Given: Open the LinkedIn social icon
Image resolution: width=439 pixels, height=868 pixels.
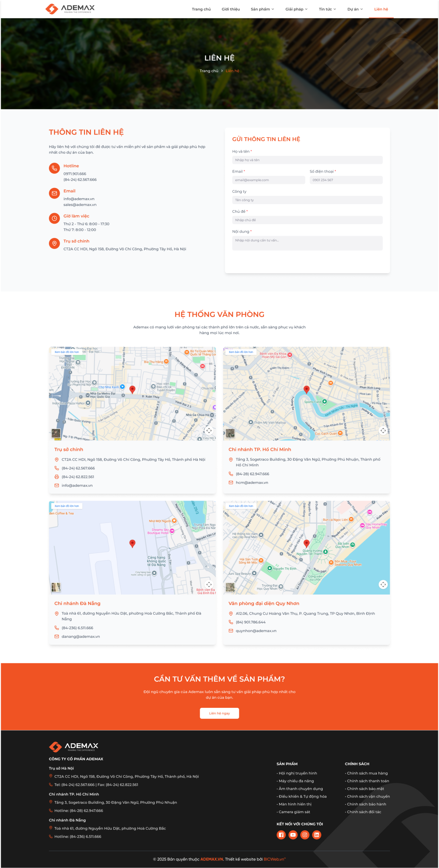Looking at the screenshot, I should click(317, 835).
